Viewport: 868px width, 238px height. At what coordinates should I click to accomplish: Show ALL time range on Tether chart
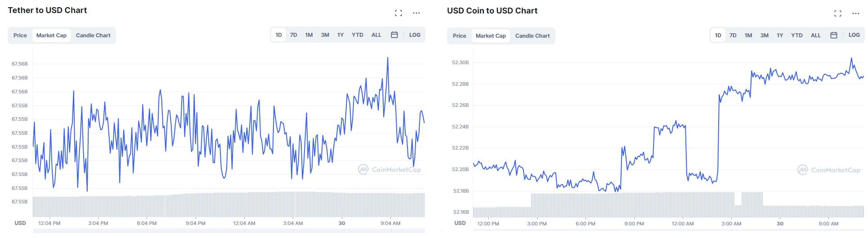[x=376, y=35]
